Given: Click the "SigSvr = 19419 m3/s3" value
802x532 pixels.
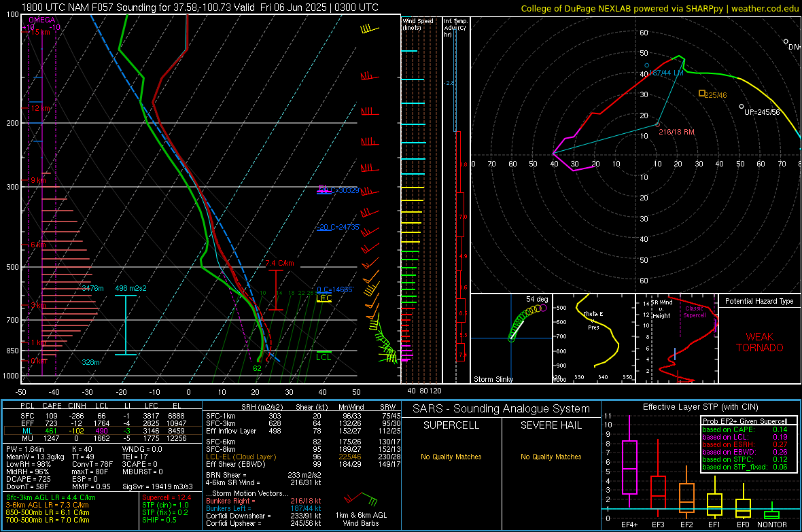Looking at the screenshot, I should 158,486.
